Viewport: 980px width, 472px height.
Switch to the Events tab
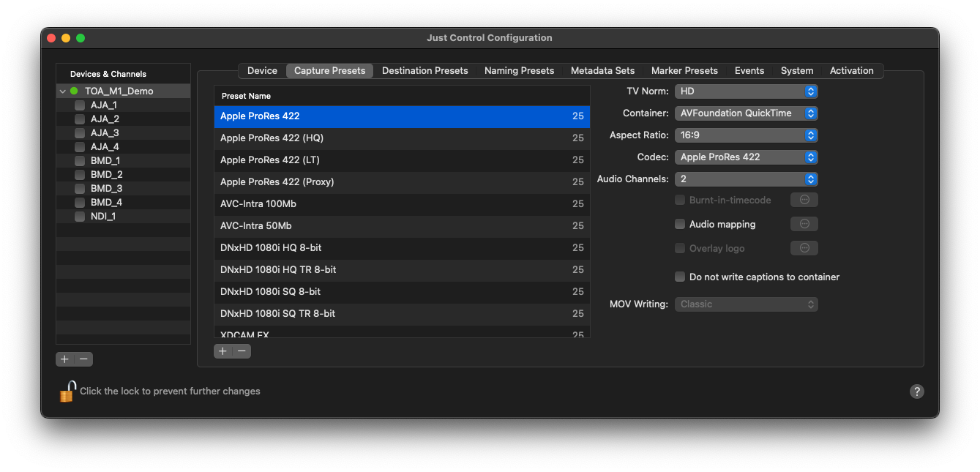coord(749,71)
